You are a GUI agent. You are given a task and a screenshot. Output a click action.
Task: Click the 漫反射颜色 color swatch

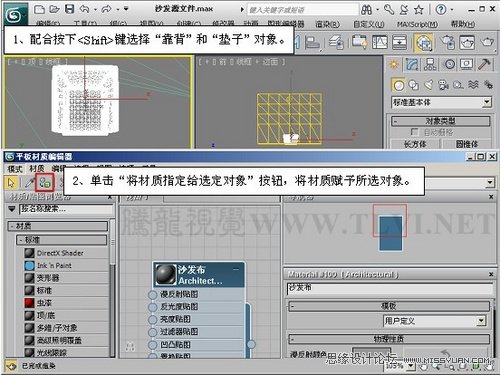point(371,352)
